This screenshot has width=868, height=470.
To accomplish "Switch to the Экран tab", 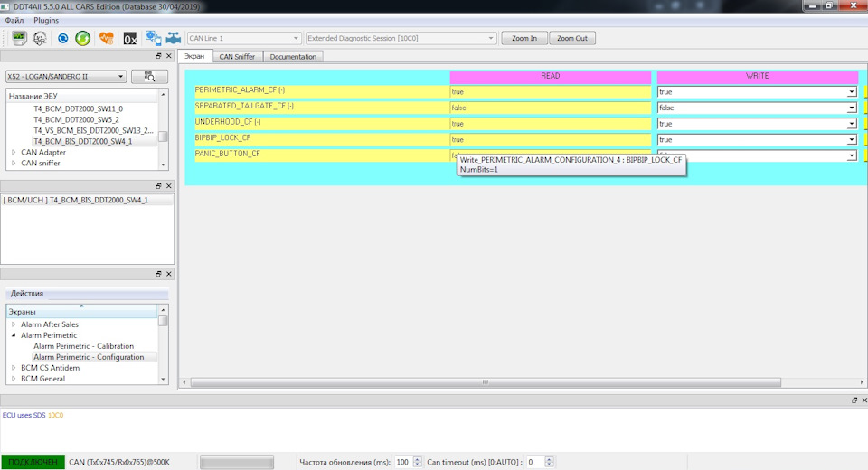I will [x=194, y=56].
